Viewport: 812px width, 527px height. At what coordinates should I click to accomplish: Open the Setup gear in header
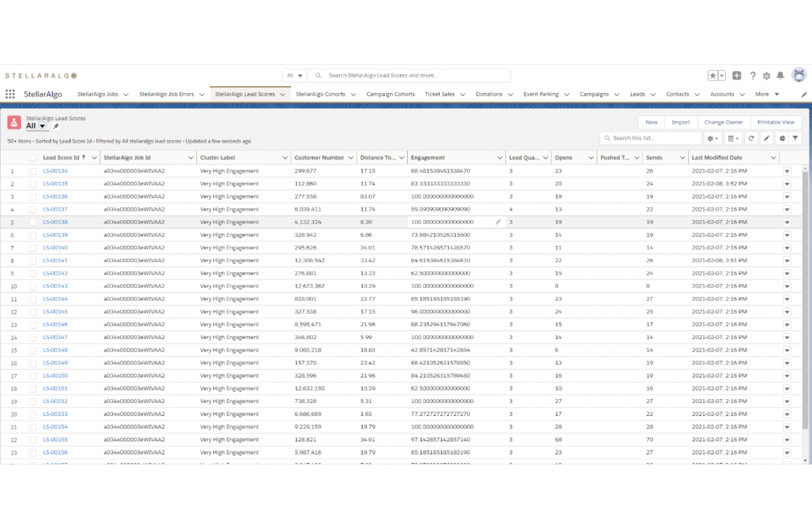pyautogui.click(x=767, y=76)
